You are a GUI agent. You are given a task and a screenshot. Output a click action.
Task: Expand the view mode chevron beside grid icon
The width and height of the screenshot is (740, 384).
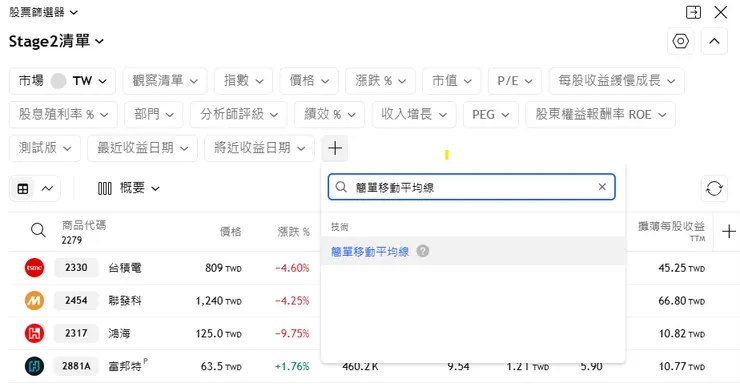(47, 189)
